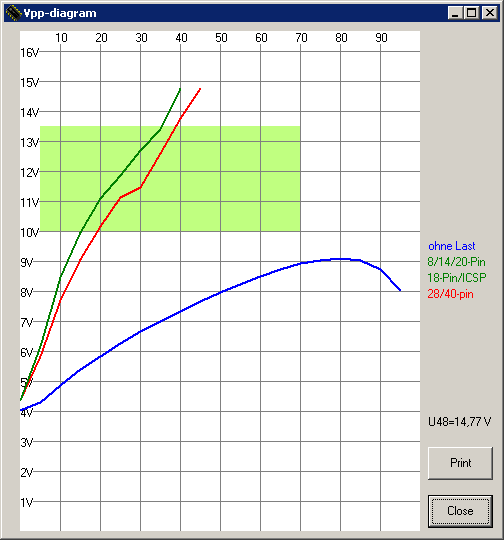This screenshot has height=540, width=504.
Task: Maximize the Vpp-diagram window
Action: pos(471,13)
